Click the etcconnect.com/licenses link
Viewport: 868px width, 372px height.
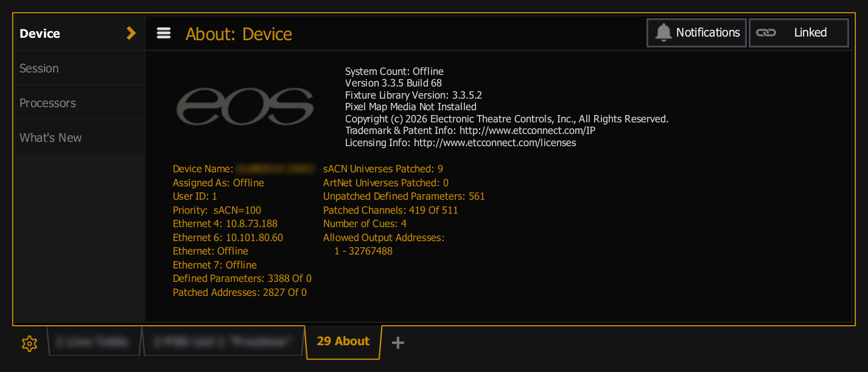(x=495, y=143)
